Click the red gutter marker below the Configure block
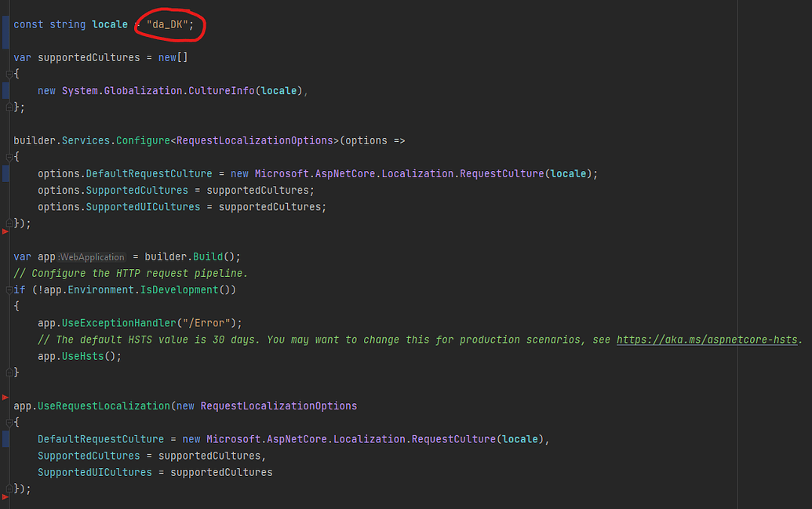Screen dimensions: 812x509 (6, 230)
